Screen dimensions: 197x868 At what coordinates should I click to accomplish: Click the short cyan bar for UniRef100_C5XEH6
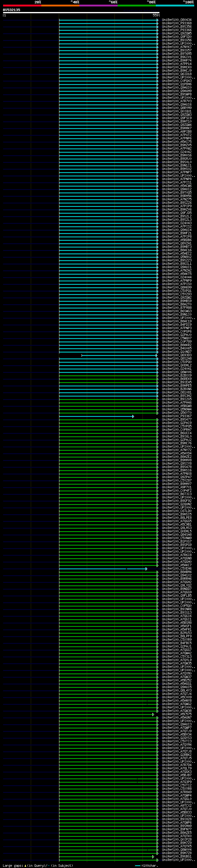(103, 569)
